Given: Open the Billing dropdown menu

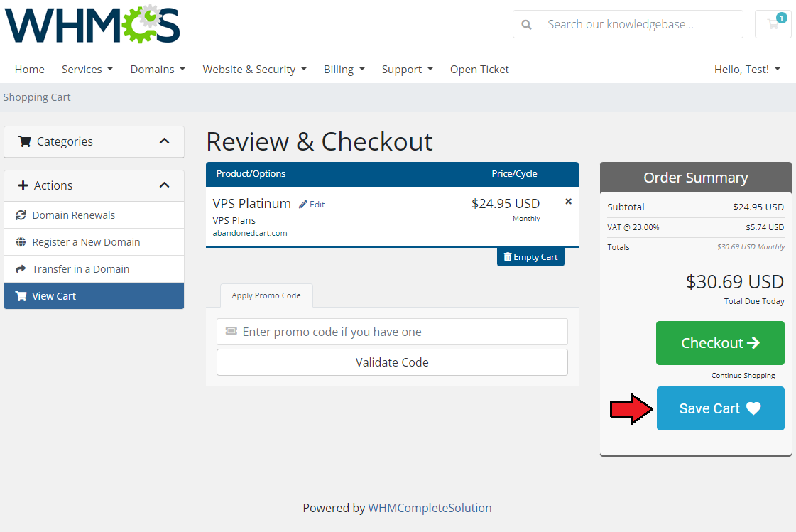Looking at the screenshot, I should tap(344, 70).
